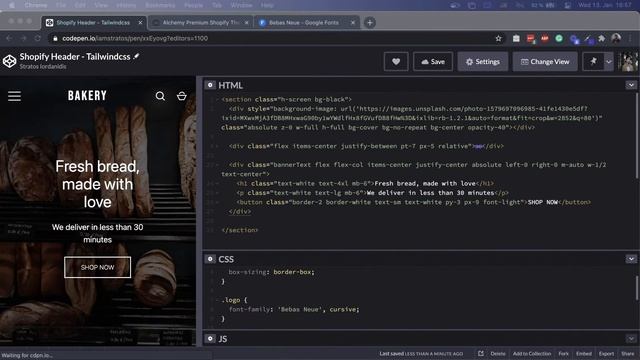
Task: Open the Chrome menu in menu bar
Action: [x=36, y=5]
